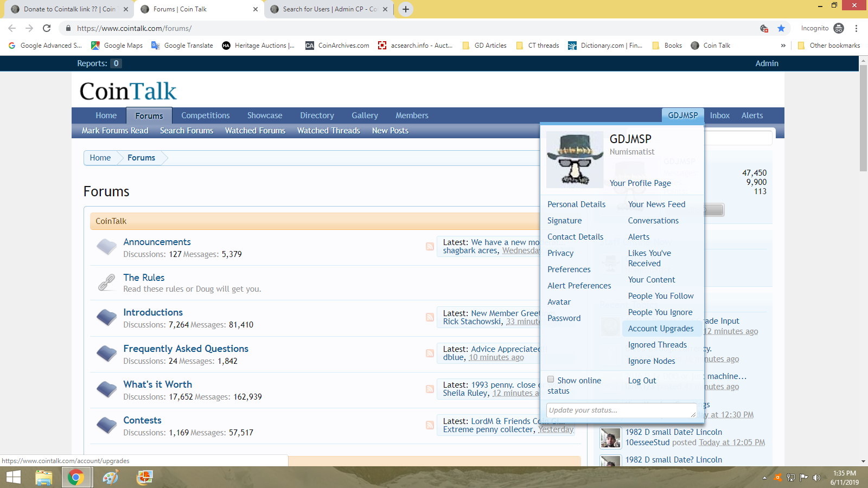Image resolution: width=868 pixels, height=488 pixels.
Task: Click the RSS feed icon for Introductions
Action: point(430,317)
